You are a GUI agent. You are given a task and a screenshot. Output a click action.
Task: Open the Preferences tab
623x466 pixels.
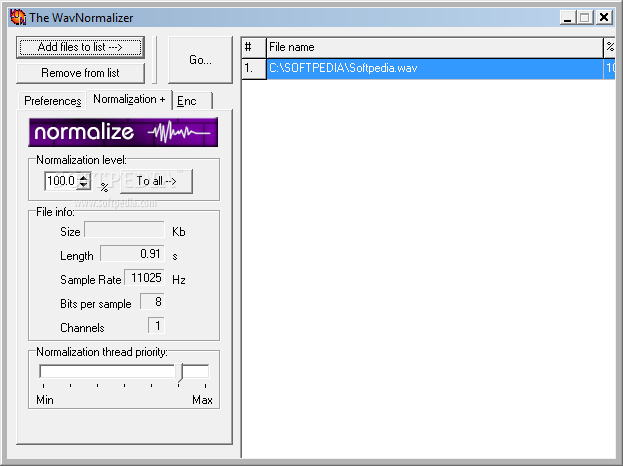coord(52,101)
